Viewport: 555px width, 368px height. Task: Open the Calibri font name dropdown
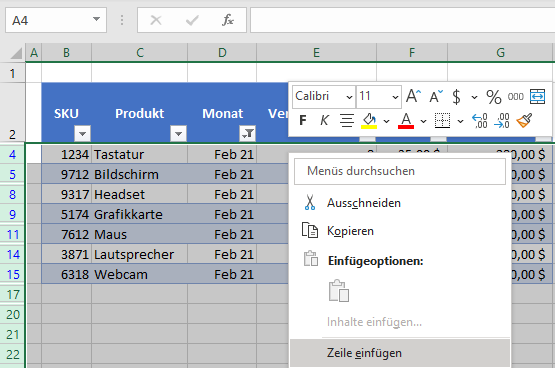tap(324, 96)
